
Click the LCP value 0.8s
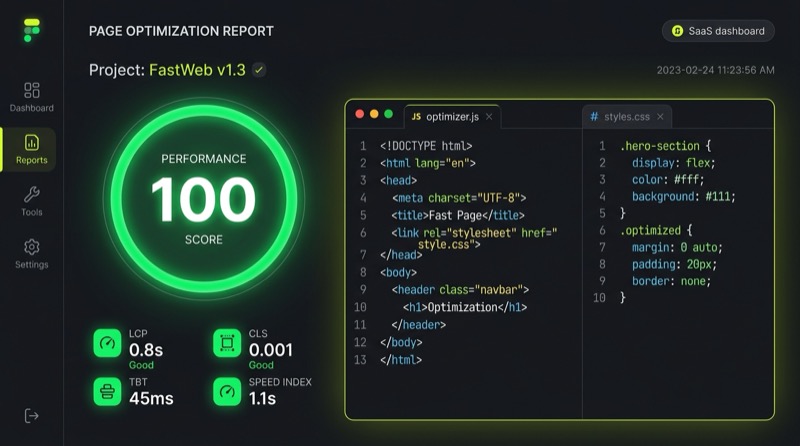pos(146,350)
